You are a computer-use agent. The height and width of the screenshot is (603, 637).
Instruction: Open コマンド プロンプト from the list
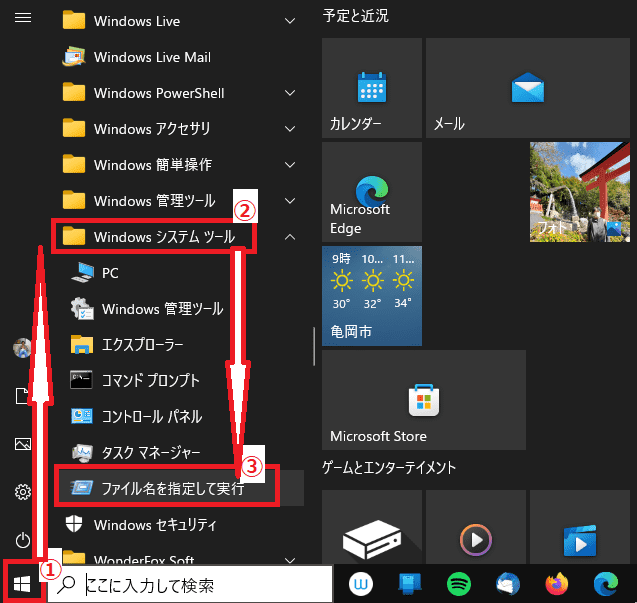coord(150,381)
